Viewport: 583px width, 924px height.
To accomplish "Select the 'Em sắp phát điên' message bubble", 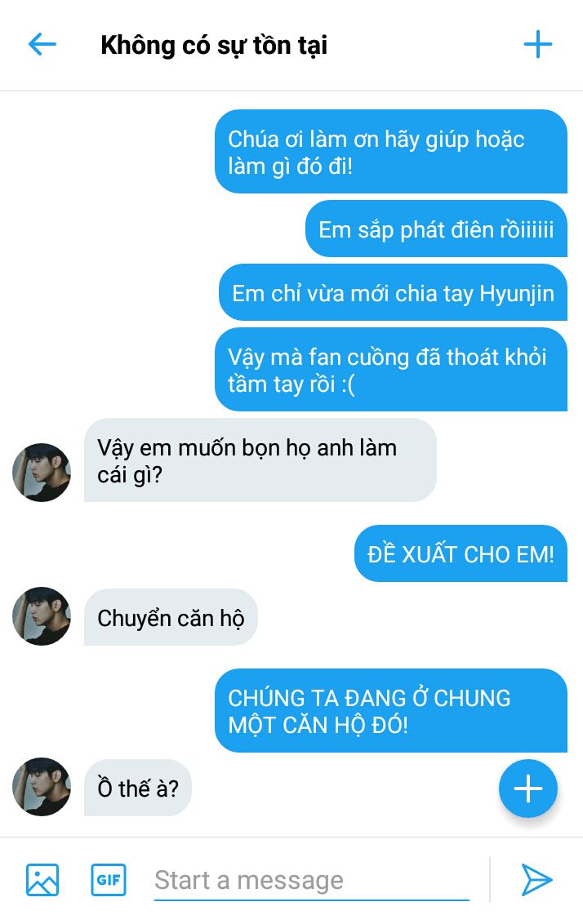I will coord(436,229).
